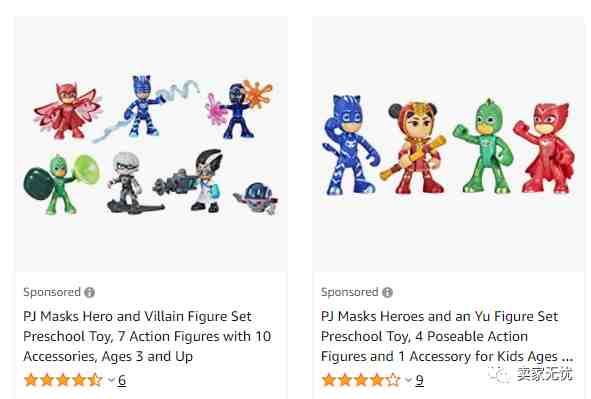Click the info icon beside the right Sponsored label
591x399 pixels.
pyautogui.click(x=387, y=292)
